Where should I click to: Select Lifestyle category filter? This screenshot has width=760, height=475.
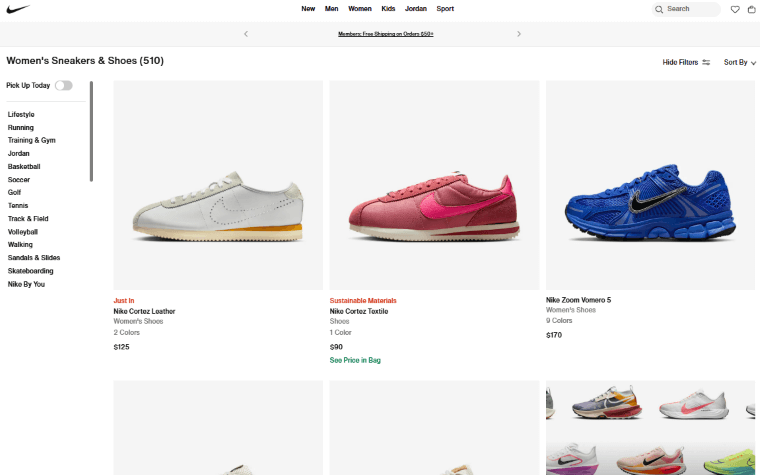click(x=21, y=114)
